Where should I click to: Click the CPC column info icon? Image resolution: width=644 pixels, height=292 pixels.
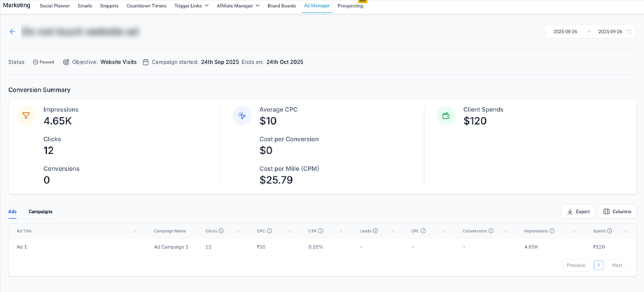pyautogui.click(x=269, y=231)
